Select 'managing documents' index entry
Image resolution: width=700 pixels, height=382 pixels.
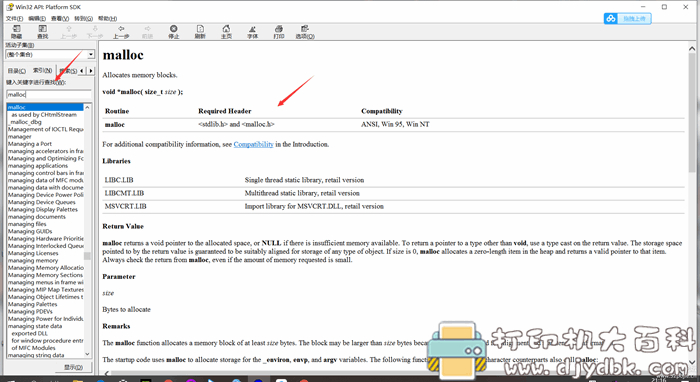point(37,216)
